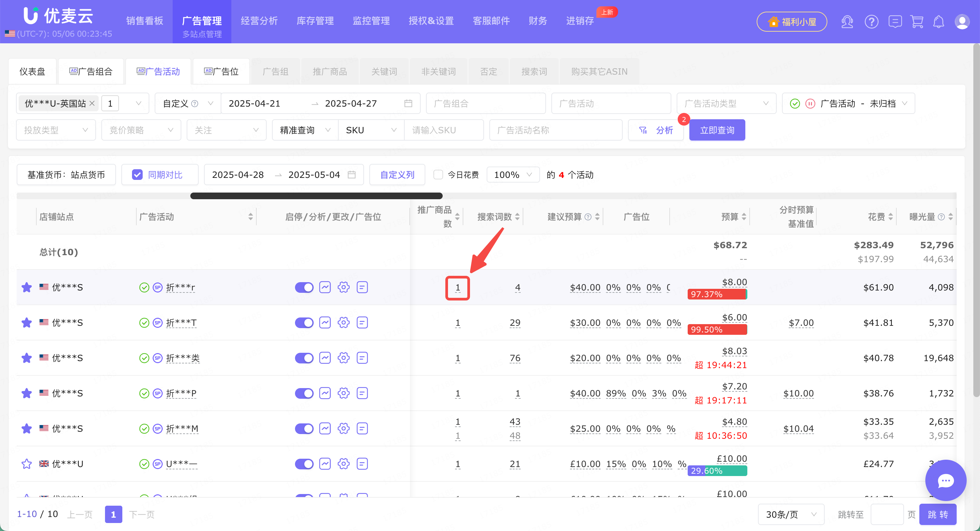Open settings gear for 折***P campaign
This screenshot has width=980, height=531.
[343, 393]
